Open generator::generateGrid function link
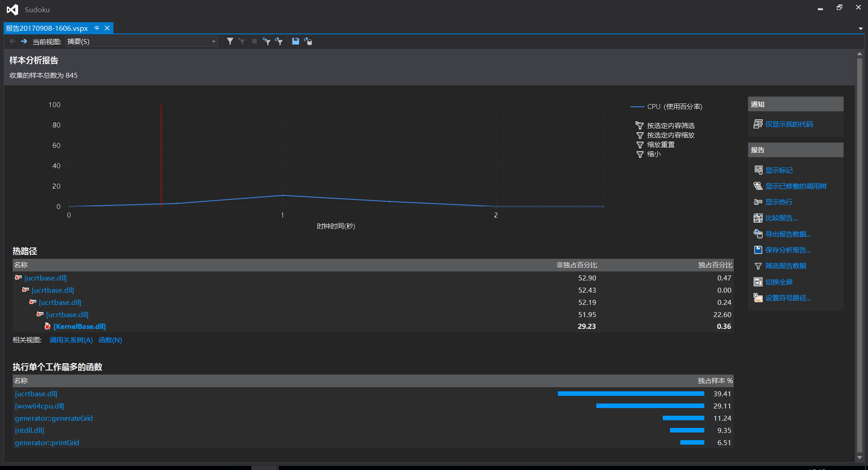This screenshot has width=868, height=470. (x=54, y=418)
